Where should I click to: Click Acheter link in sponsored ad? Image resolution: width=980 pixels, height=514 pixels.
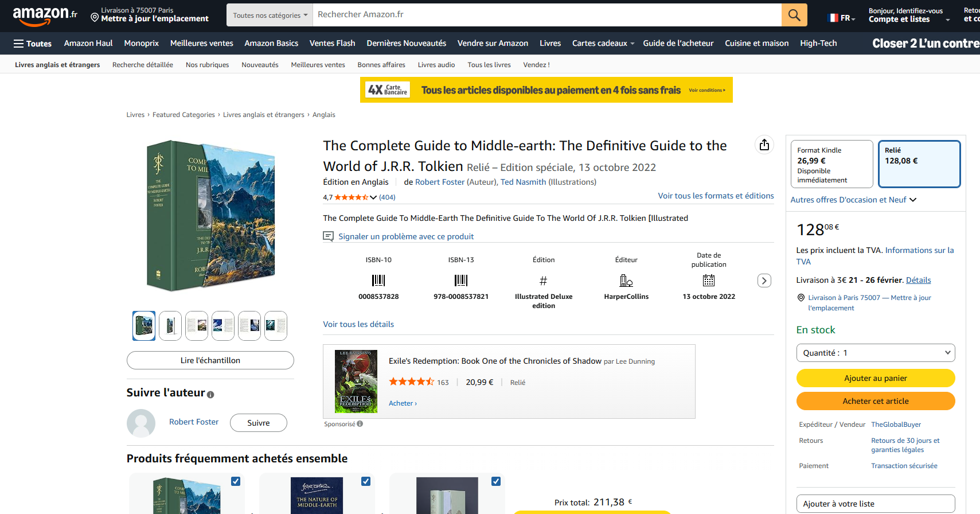tap(403, 403)
